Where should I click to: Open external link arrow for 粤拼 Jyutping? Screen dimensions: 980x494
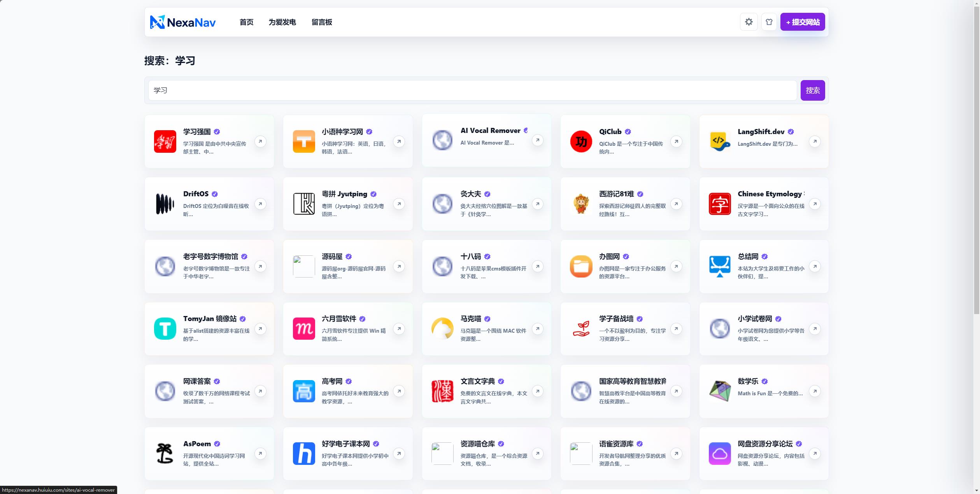[x=399, y=204]
